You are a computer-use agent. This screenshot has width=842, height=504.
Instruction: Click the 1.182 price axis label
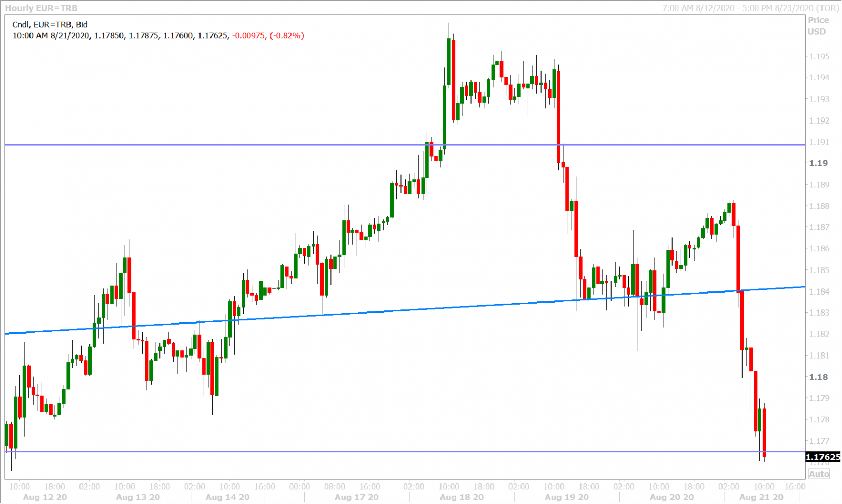click(x=819, y=334)
